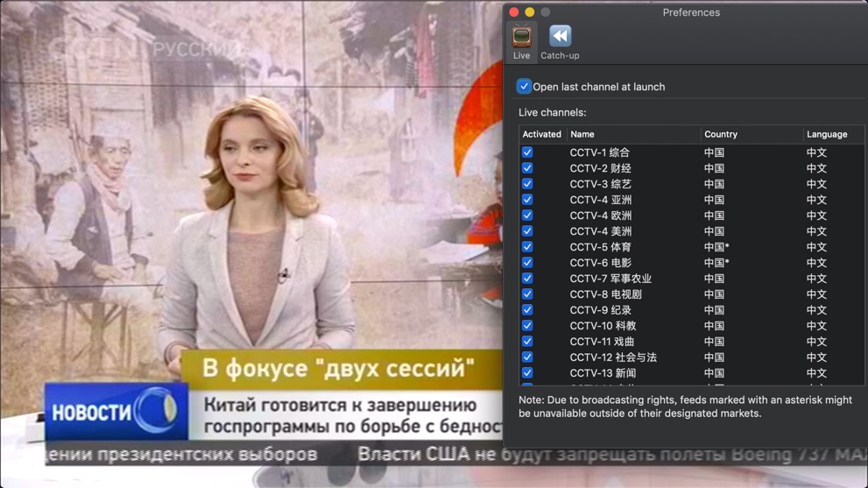This screenshot has height=488, width=868.
Task: Select the CCTV-12 社会与法 name cell
Action: (613, 357)
